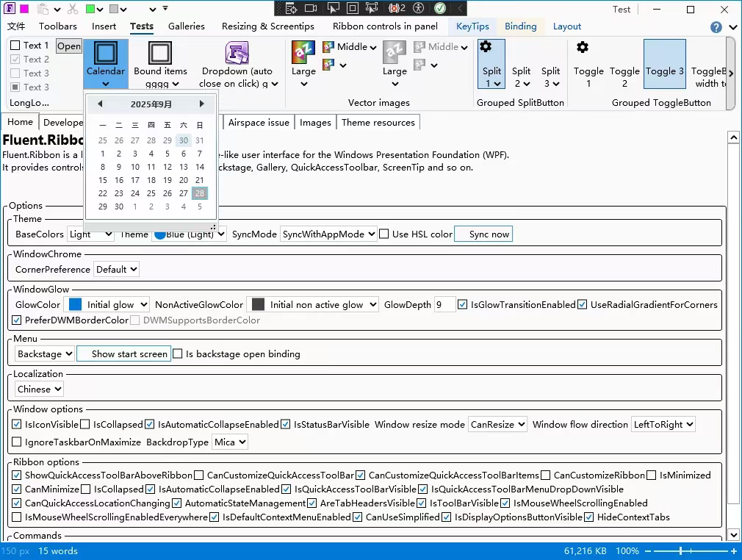Select the KeyTips ribbon tab

[x=472, y=26]
